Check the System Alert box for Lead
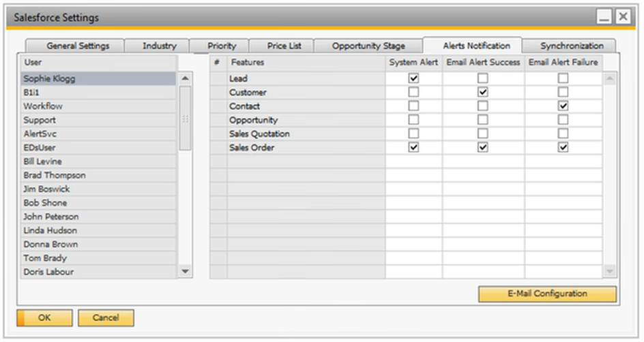 (x=413, y=78)
